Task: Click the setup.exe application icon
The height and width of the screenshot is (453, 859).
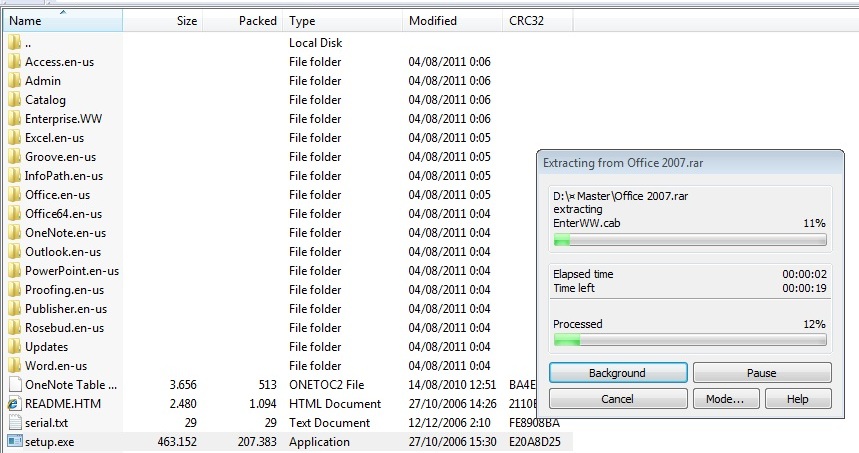Action: click(15, 441)
